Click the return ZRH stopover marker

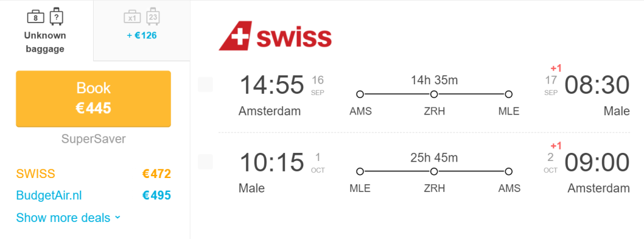[x=434, y=172]
